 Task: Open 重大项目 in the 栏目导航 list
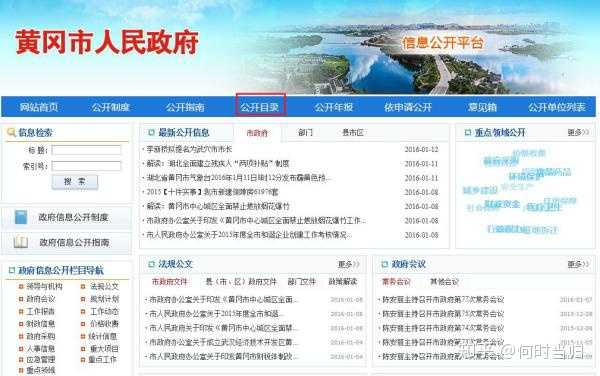click(x=104, y=349)
